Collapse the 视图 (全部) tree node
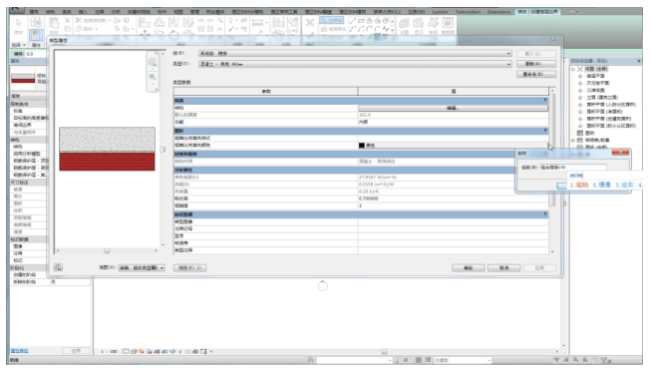This screenshot has width=651, height=372. (574, 69)
